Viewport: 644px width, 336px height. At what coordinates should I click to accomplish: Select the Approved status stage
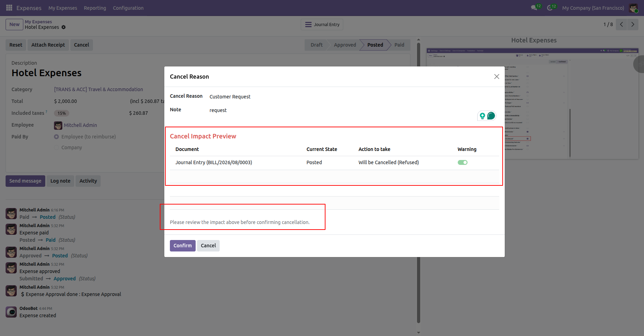[x=345, y=45]
